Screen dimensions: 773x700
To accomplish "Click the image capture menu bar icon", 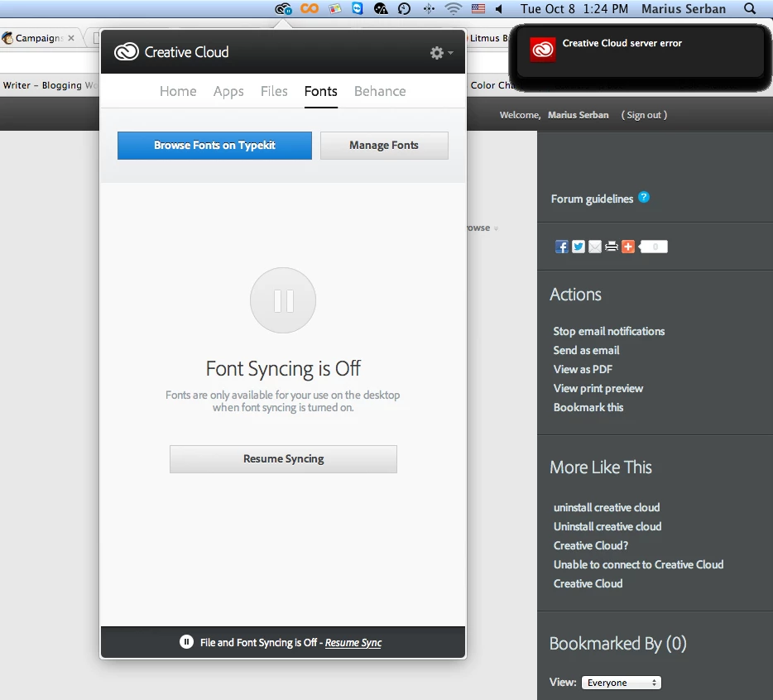I will [335, 8].
